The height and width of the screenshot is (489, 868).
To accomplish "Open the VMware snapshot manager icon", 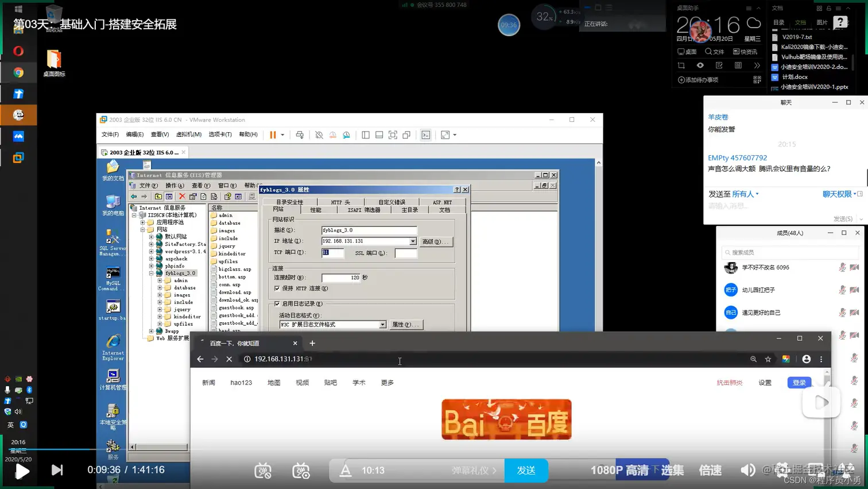I will 347,135.
